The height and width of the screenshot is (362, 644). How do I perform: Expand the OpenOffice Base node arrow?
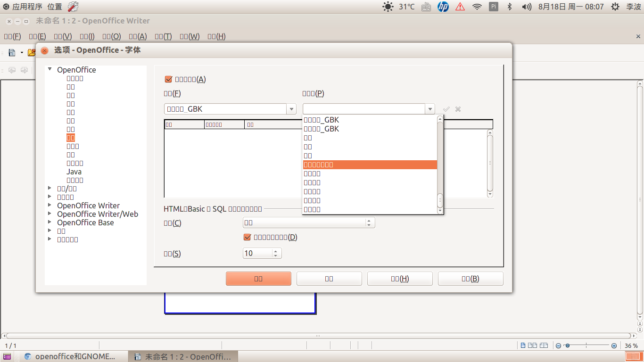click(50, 222)
